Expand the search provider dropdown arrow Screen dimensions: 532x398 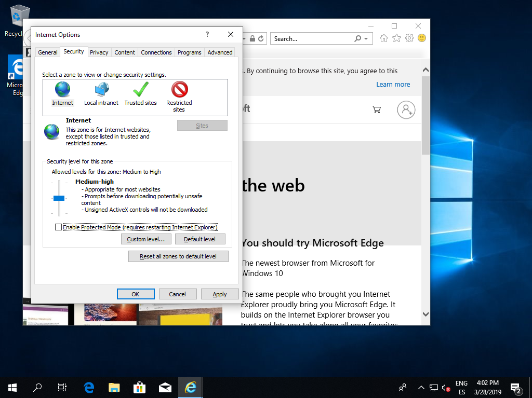366,38
